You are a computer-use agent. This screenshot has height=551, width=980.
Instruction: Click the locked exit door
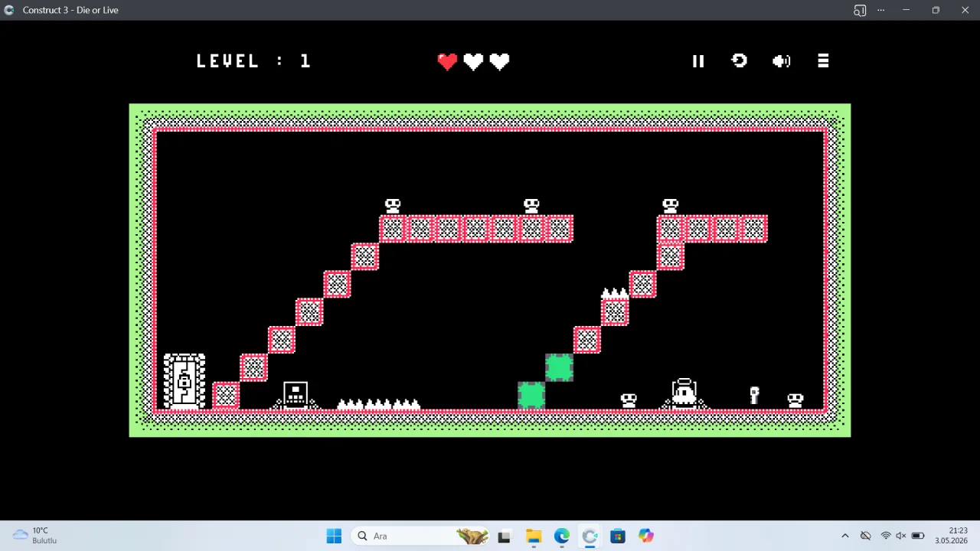pos(185,381)
